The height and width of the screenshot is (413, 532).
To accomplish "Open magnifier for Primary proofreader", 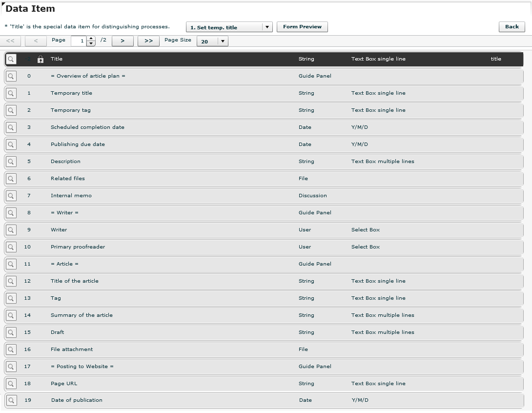I will coord(11,247).
